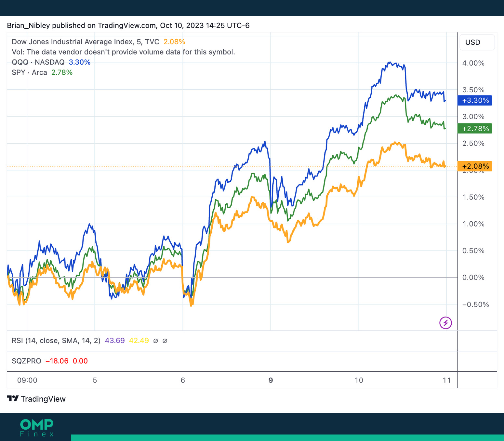The height and width of the screenshot is (441, 504).
Task: Click date 11 on time axis
Action: [447, 380]
